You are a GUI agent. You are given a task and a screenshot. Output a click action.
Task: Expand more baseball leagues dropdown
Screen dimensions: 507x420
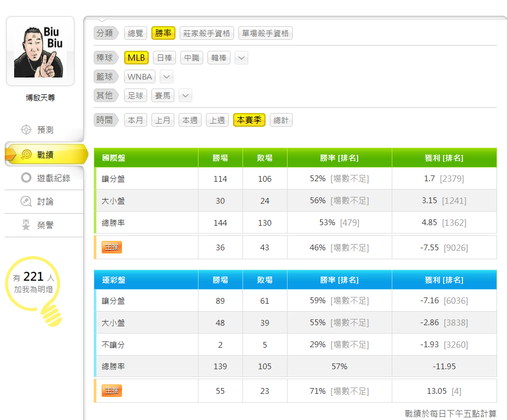(x=241, y=58)
